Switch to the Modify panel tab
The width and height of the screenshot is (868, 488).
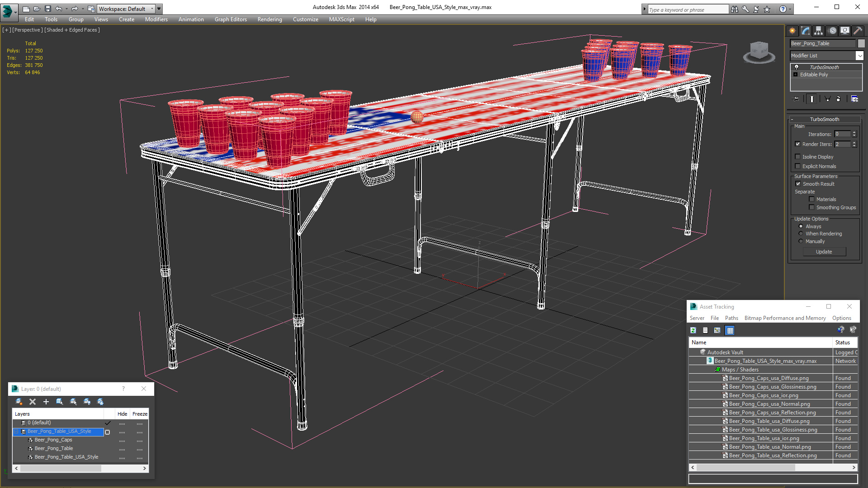(805, 31)
